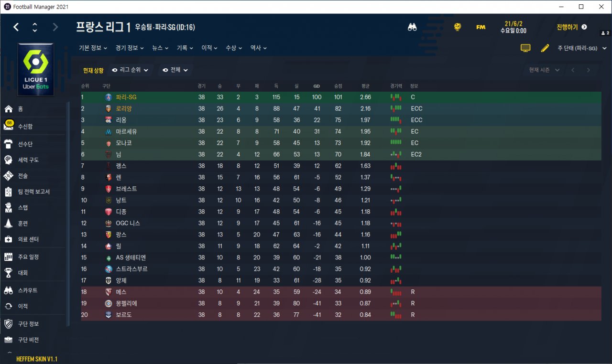Open the 주 단테 (파리-SG) manager dropdown

(581, 48)
